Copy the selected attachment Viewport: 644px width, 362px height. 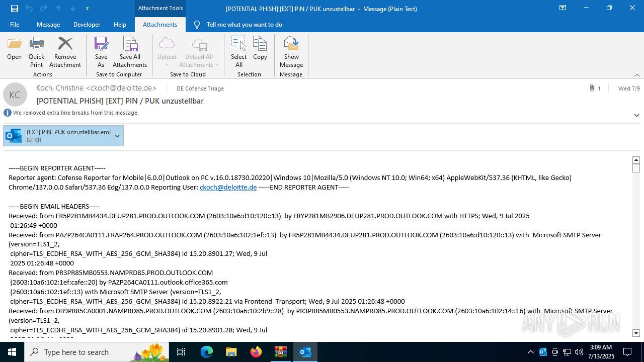pos(260,49)
